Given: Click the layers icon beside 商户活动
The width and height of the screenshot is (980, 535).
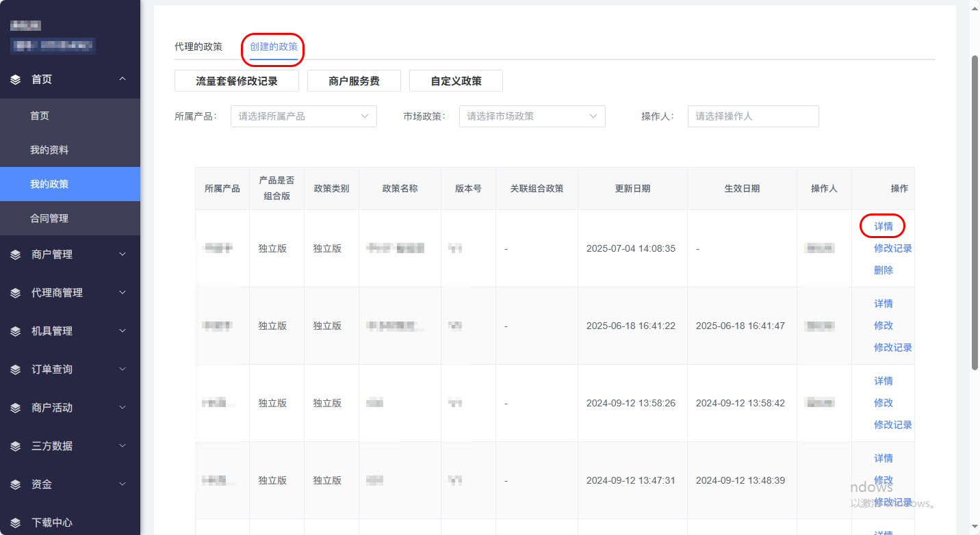Looking at the screenshot, I should (16, 408).
